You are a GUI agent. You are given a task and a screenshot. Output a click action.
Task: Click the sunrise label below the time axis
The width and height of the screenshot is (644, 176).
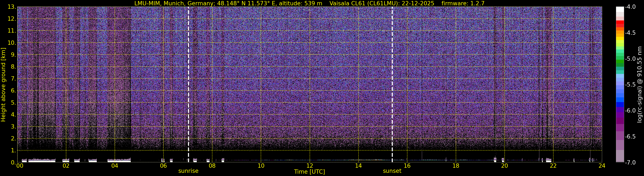point(188,171)
